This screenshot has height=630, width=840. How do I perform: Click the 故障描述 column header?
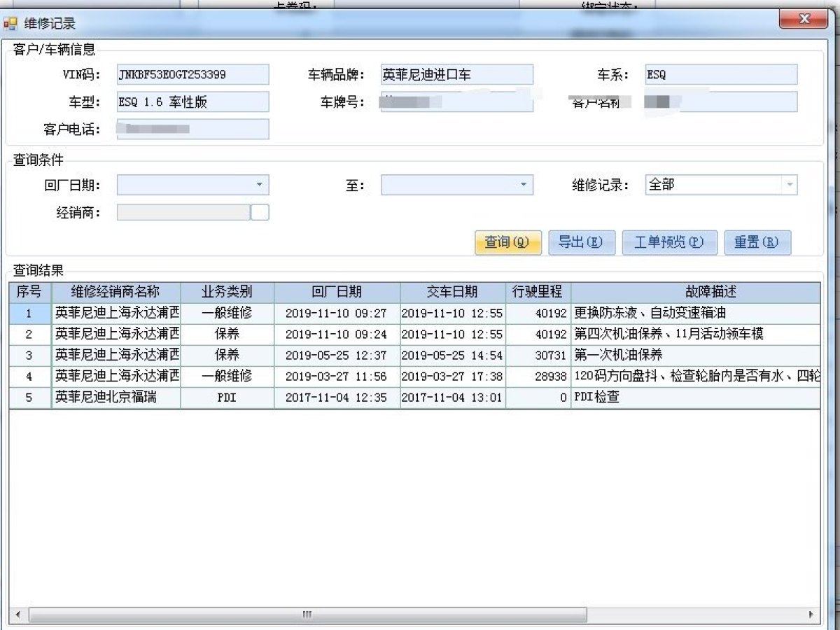tap(710, 292)
